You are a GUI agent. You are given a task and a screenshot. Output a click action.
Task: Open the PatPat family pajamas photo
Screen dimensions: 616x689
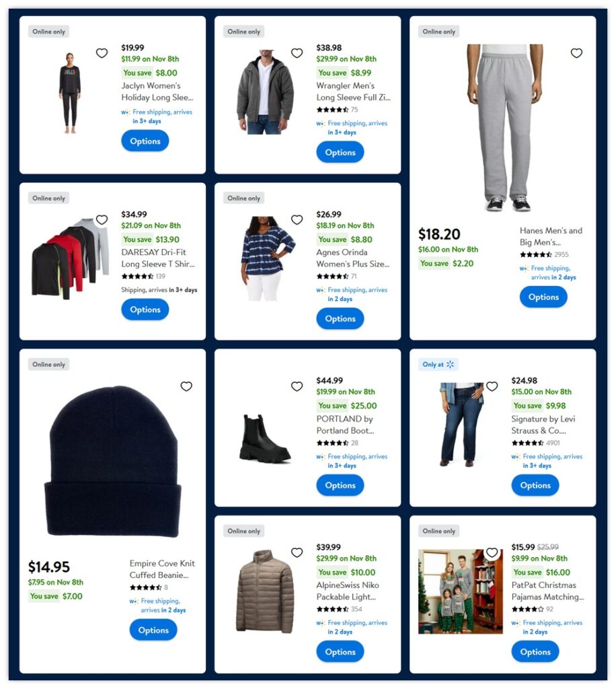coord(460,591)
